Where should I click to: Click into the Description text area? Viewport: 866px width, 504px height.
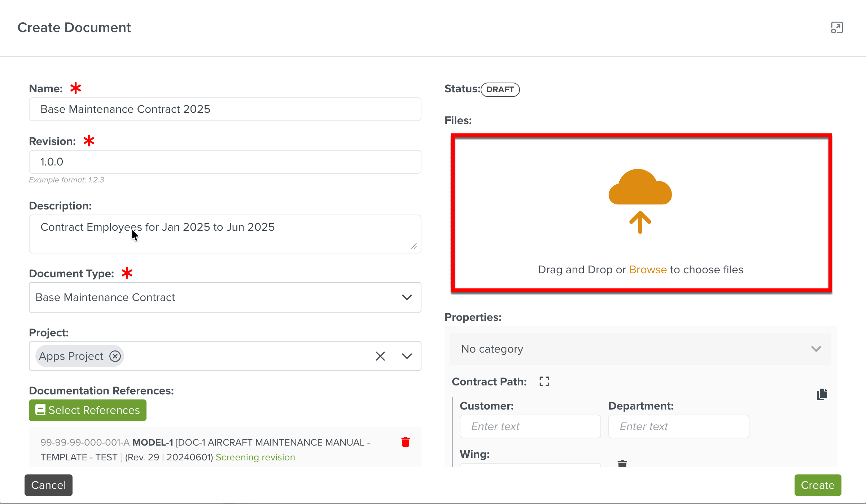tap(225, 234)
